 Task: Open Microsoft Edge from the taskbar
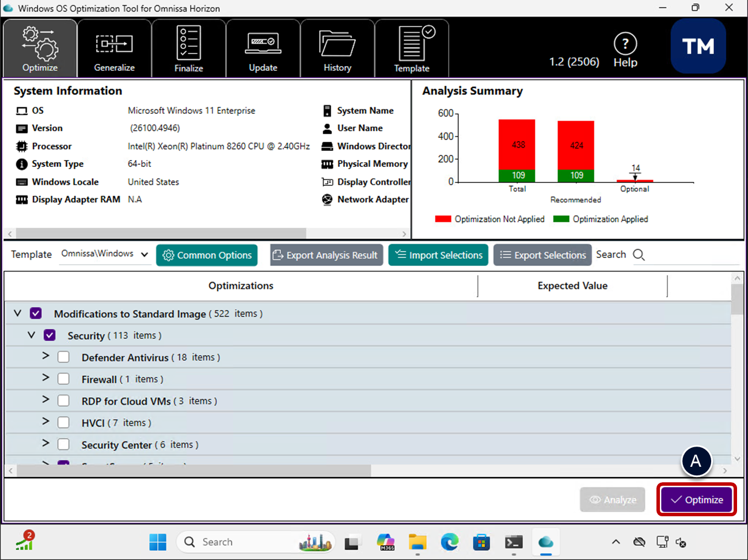pyautogui.click(x=449, y=542)
